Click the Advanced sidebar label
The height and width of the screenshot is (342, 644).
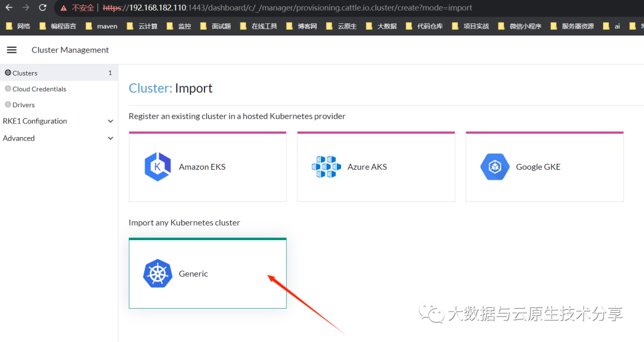coord(19,138)
